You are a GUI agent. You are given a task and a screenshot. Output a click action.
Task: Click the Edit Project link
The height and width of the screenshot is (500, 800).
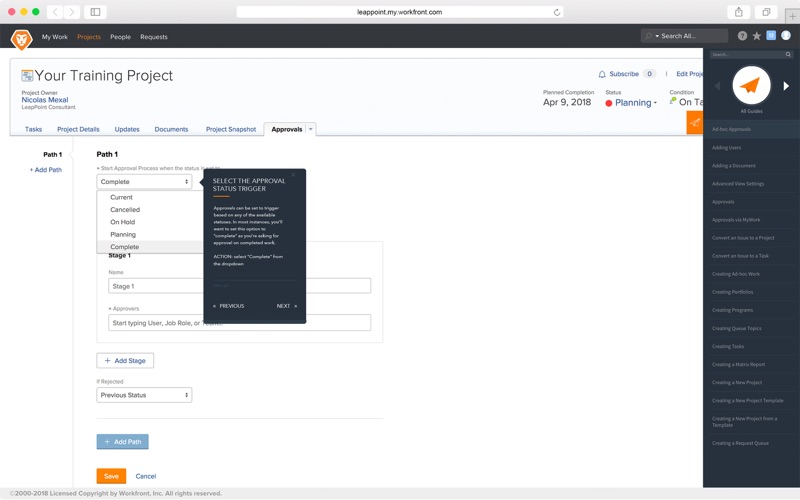click(689, 74)
